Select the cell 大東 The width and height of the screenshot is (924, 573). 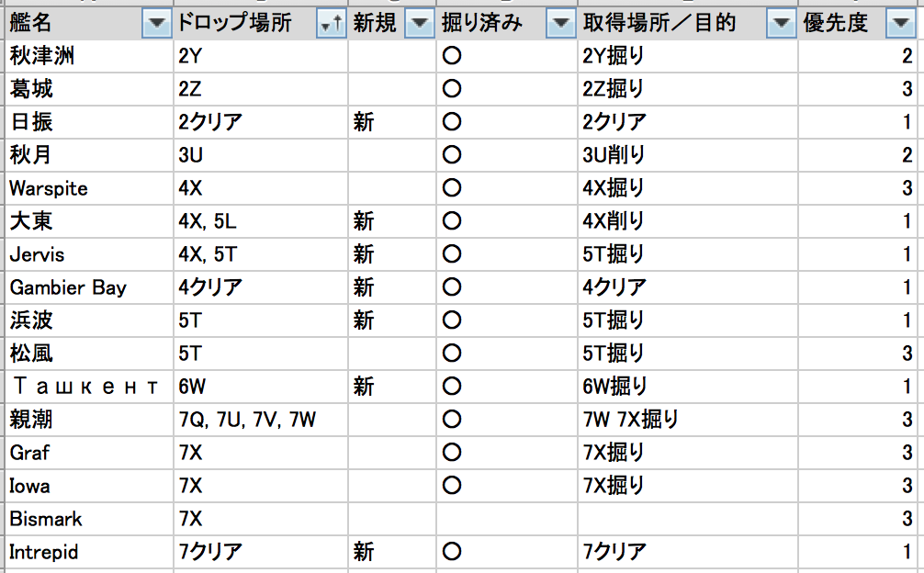[x=89, y=221]
